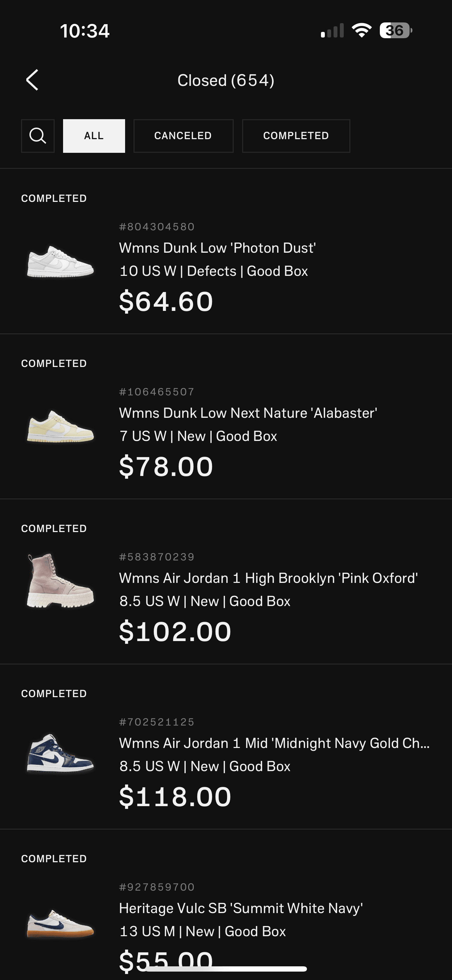Open Air Jordan 1 Mid Midnight Navy

pyautogui.click(x=274, y=743)
